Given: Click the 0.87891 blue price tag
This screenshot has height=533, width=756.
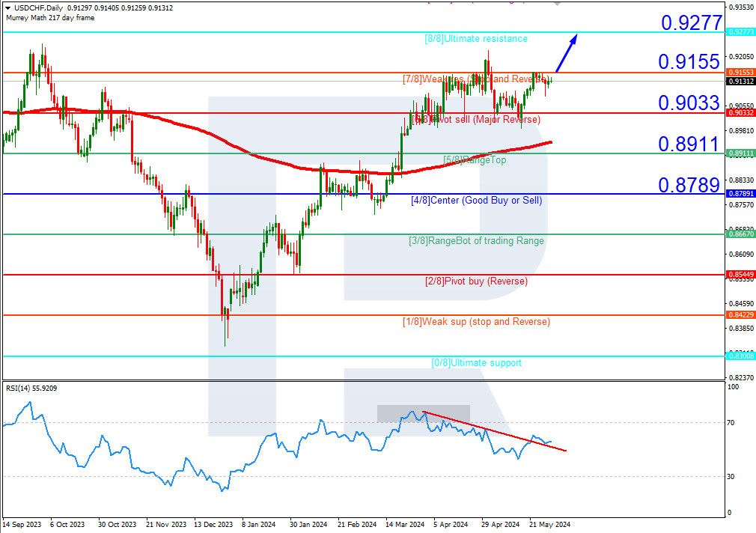Looking at the screenshot, I should pos(740,193).
